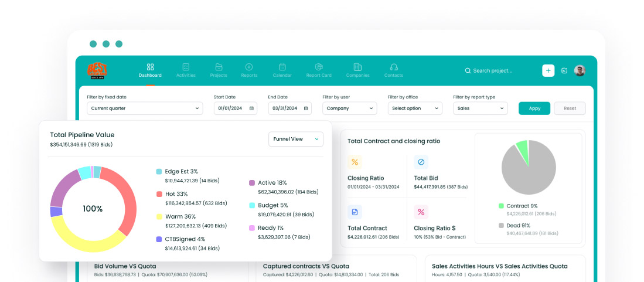Viewport: 644px width, 282px height.
Task: Click the End Date calendar icon
Action: (306, 108)
